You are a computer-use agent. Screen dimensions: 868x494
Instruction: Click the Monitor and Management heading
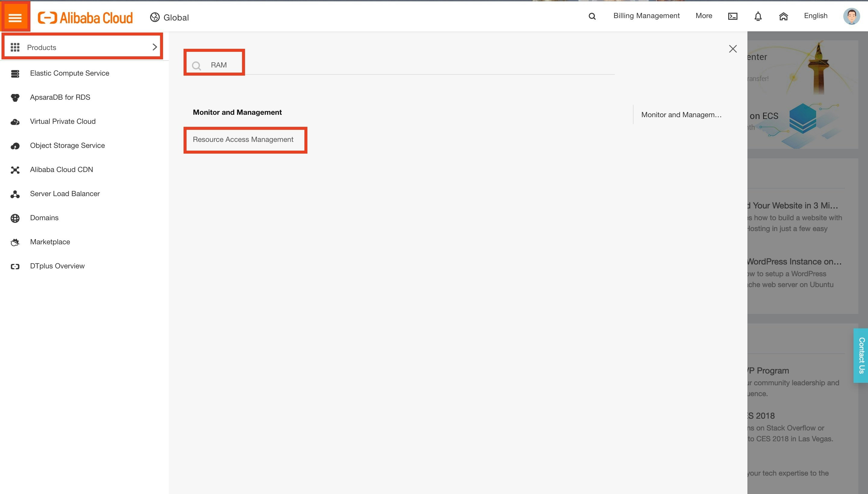point(237,112)
